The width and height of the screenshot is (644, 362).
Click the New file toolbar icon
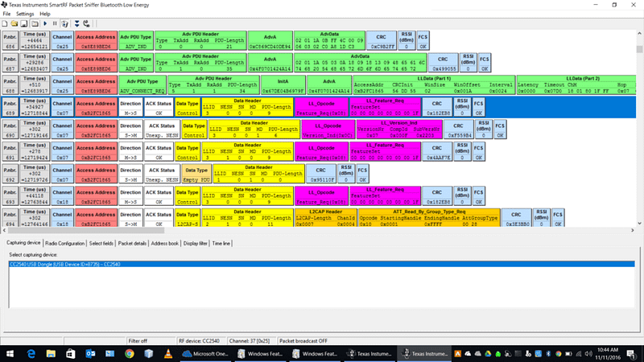pyautogui.click(x=5, y=24)
